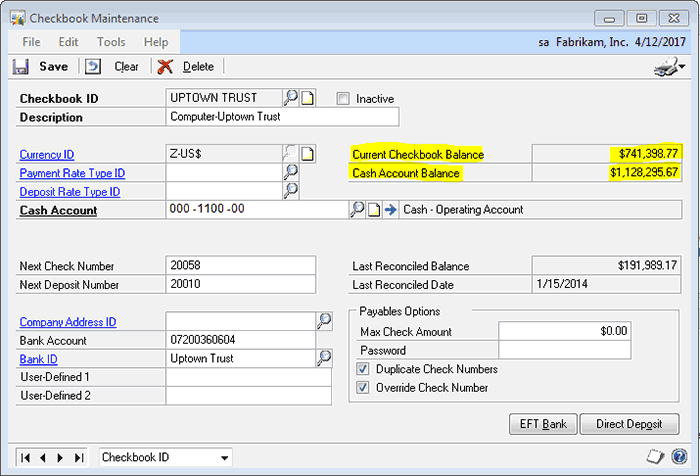Uncheck Duplicate Check Numbers
Image resolution: width=700 pixels, height=476 pixels.
tap(362, 369)
